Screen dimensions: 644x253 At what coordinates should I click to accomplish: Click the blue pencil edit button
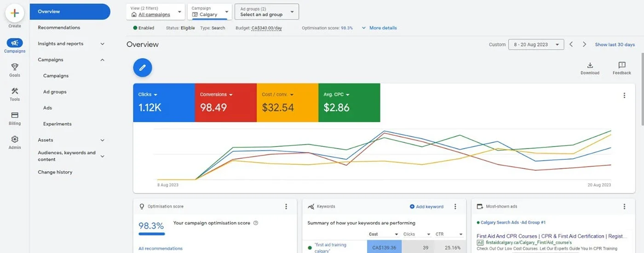coord(143,67)
